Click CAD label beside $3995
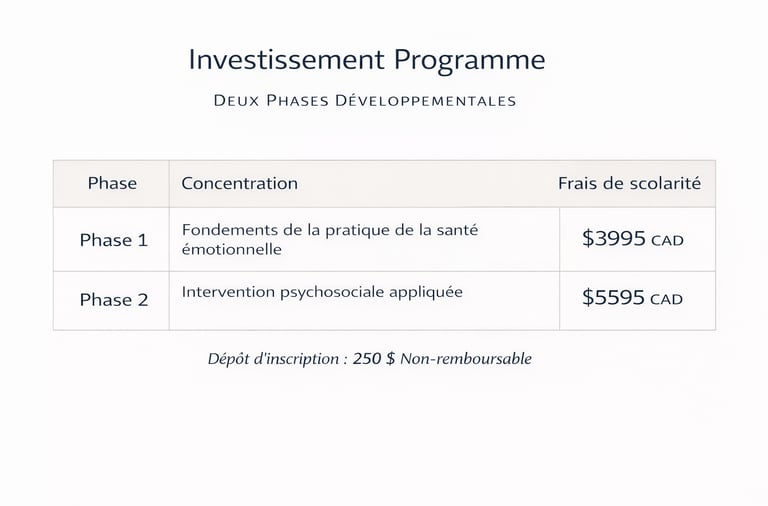Image resolution: width=768 pixels, height=506 pixels. point(667,241)
